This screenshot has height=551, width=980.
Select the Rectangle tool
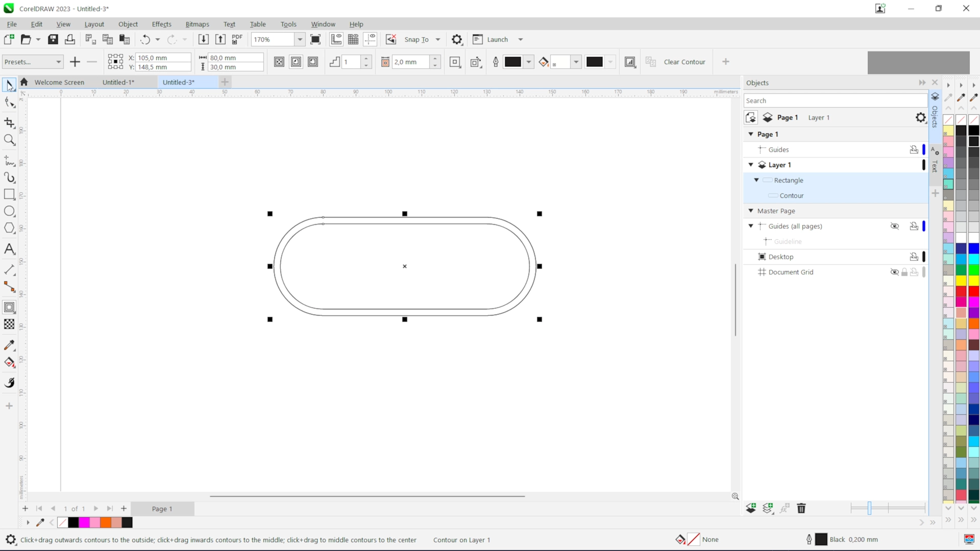(x=9, y=194)
